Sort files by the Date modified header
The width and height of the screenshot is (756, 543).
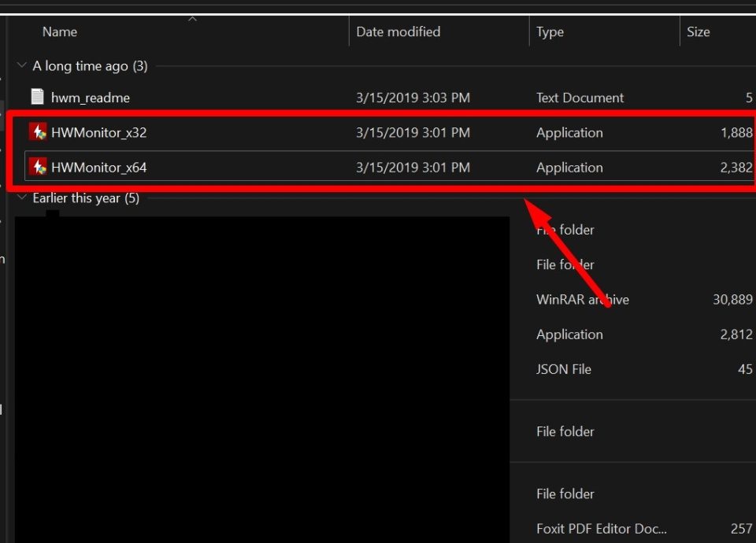(398, 32)
